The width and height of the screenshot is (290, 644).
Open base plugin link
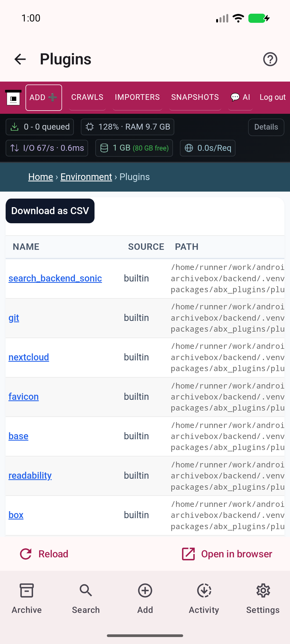[x=18, y=436]
